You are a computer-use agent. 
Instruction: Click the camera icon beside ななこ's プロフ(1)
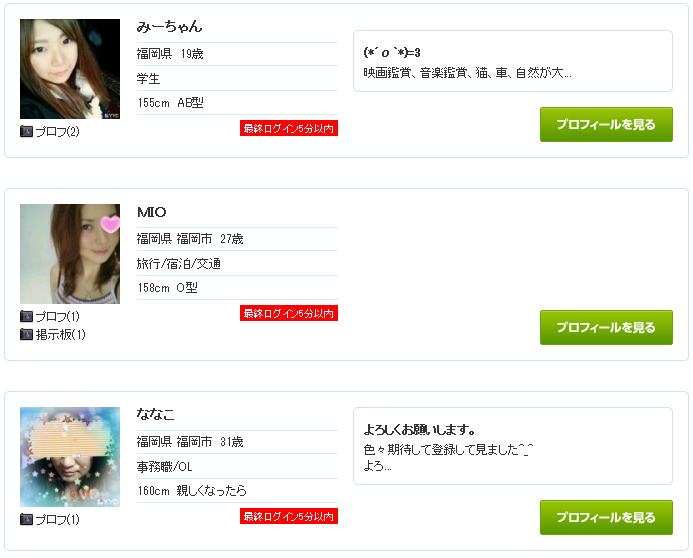pyautogui.click(x=26, y=519)
